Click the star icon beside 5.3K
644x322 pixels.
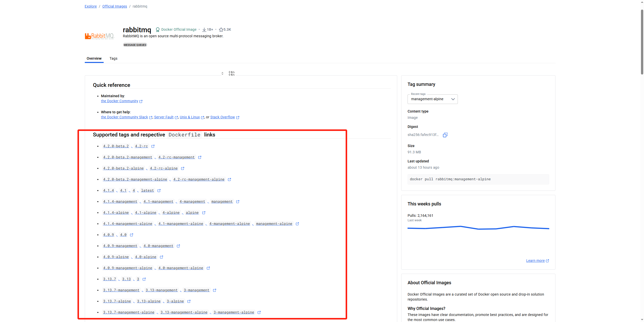click(221, 30)
